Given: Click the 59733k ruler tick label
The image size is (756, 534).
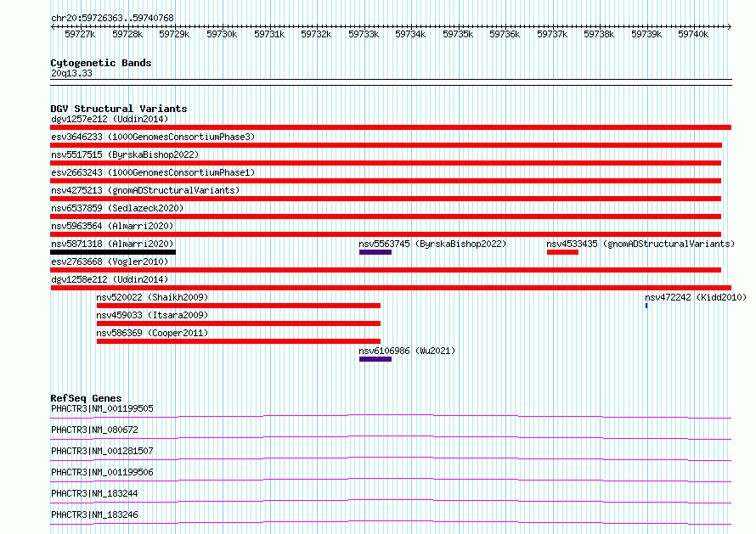Looking at the screenshot, I should [364, 34].
